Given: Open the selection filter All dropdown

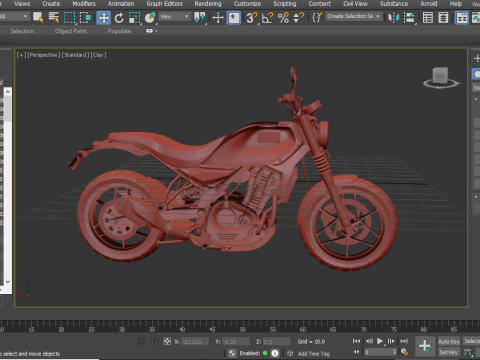Looking at the screenshot, I should point(14,16).
